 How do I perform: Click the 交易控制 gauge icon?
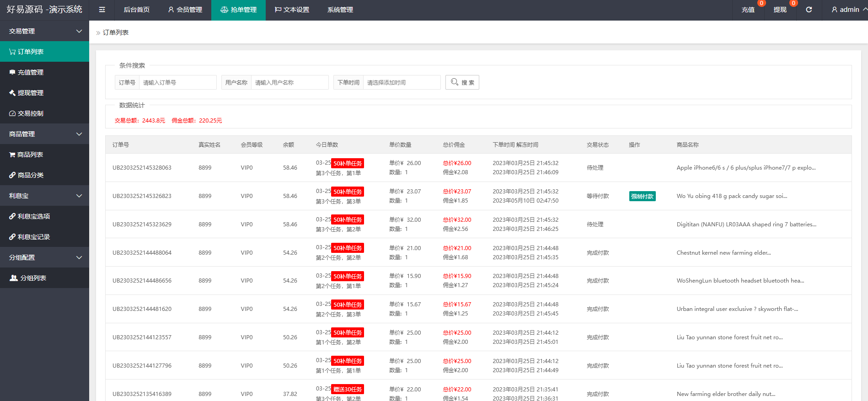point(12,113)
